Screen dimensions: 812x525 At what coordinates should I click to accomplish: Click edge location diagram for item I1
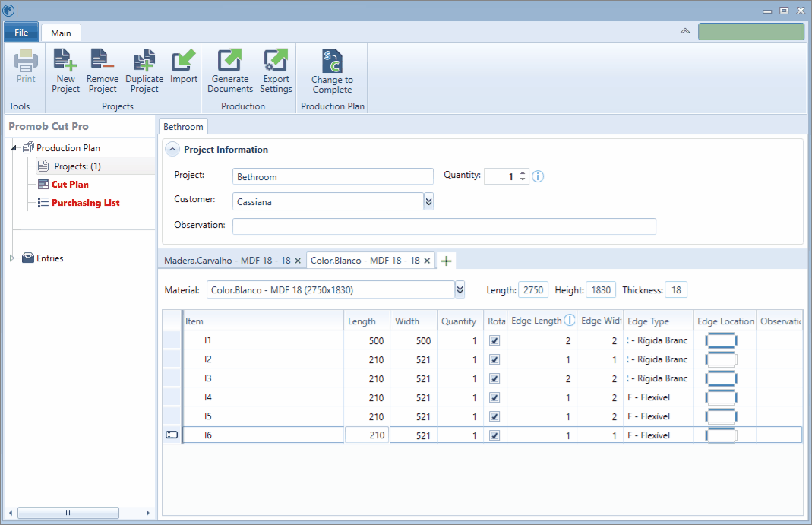[x=721, y=340]
